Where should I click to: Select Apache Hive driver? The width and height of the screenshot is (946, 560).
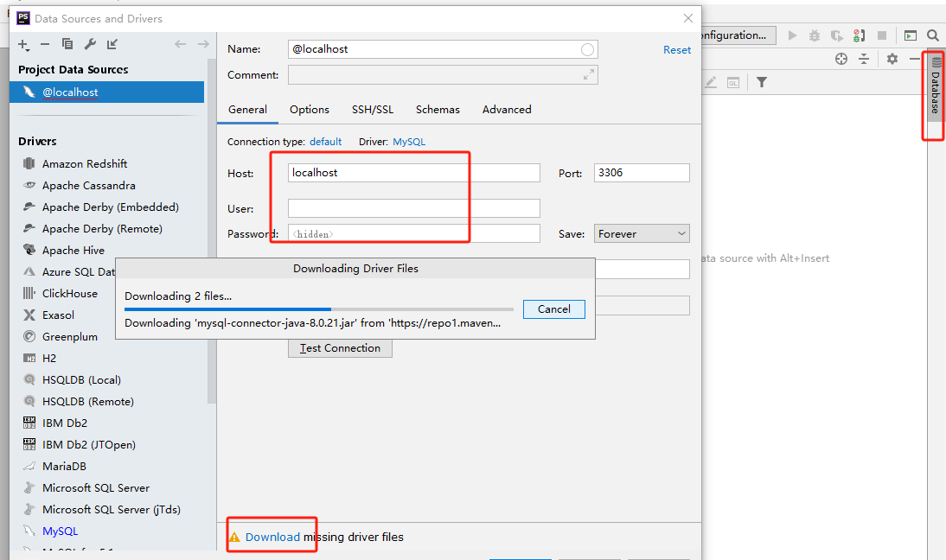[x=73, y=250]
